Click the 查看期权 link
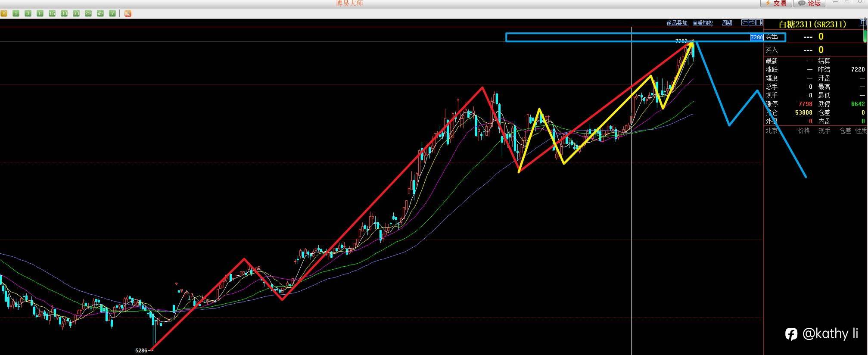 tap(703, 23)
